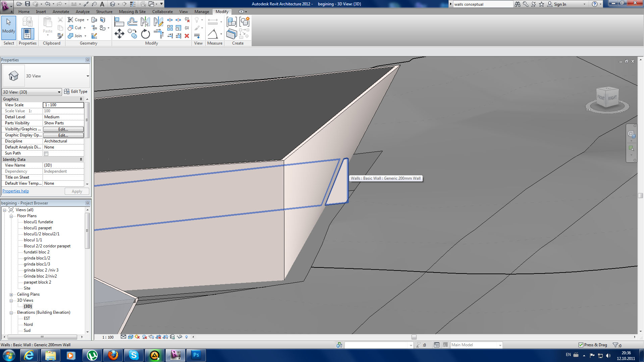Select the Offset tool
The width and height of the screenshot is (644, 362).
pyautogui.click(x=132, y=22)
